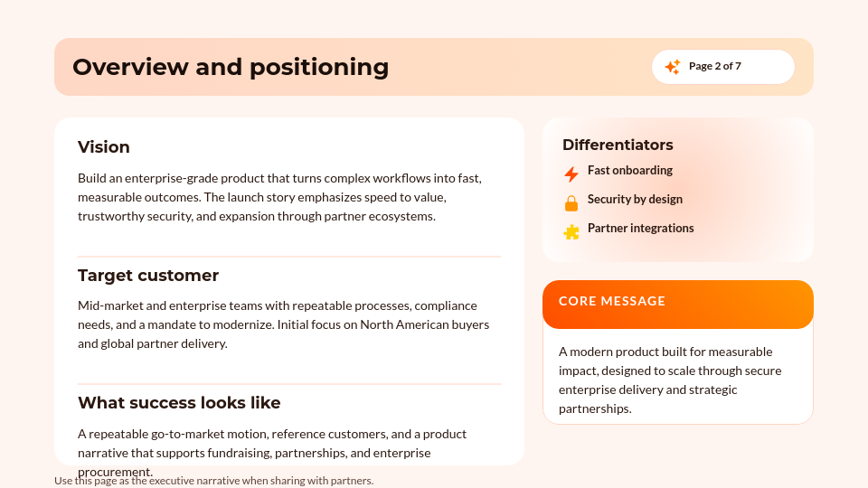Click the Target customer description paragraph
Viewport: 868px width, 488px height.
click(x=283, y=324)
